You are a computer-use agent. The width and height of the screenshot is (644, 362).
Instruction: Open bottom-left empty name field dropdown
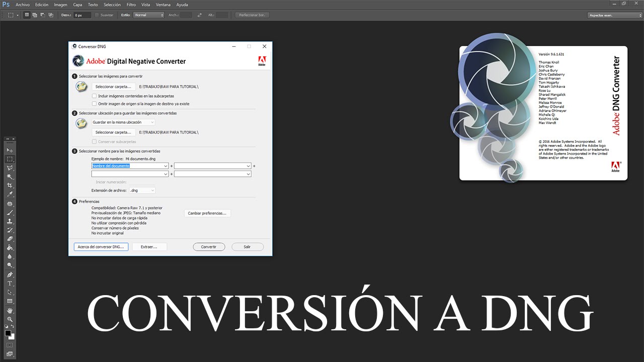coord(130,174)
